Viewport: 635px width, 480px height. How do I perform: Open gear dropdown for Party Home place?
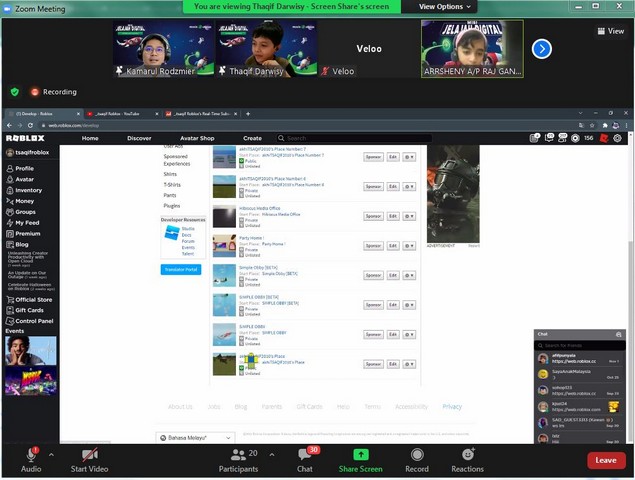pos(409,246)
